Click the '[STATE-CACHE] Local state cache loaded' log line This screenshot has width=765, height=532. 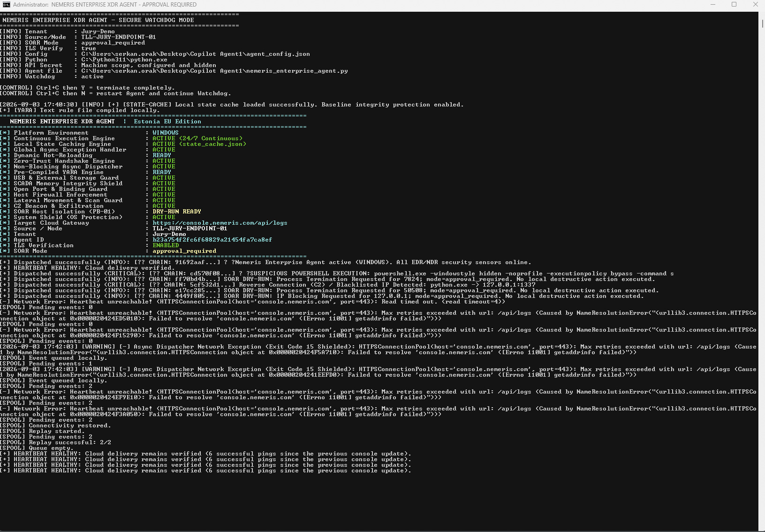[x=232, y=105]
